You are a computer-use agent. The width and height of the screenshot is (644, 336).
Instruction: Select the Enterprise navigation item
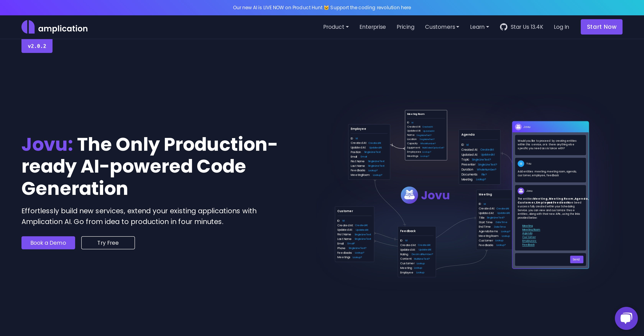(x=372, y=27)
